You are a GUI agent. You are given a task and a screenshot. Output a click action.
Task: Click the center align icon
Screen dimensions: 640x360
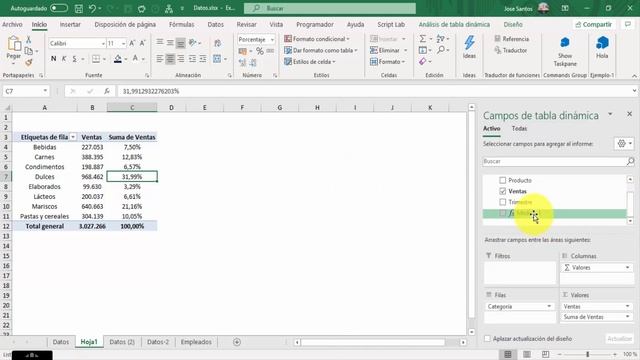pyautogui.click(x=170, y=59)
